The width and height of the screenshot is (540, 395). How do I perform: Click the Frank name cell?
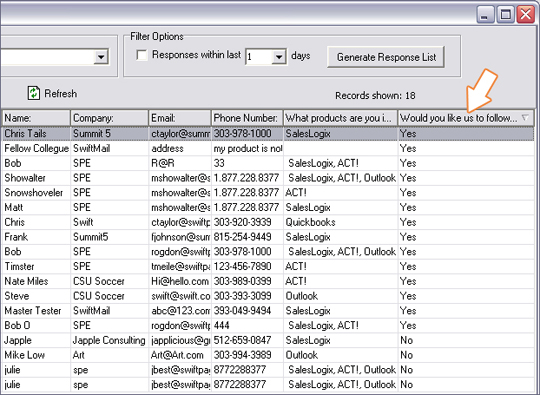point(36,237)
